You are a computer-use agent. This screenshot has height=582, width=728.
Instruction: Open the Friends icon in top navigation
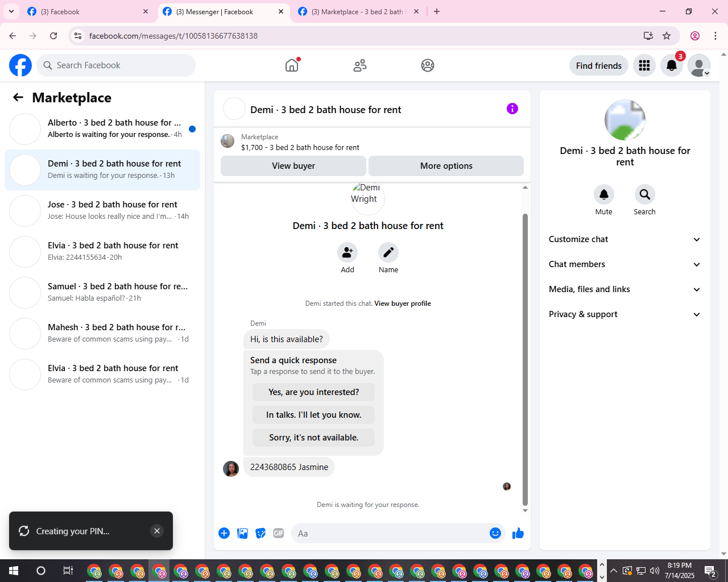[360, 65]
